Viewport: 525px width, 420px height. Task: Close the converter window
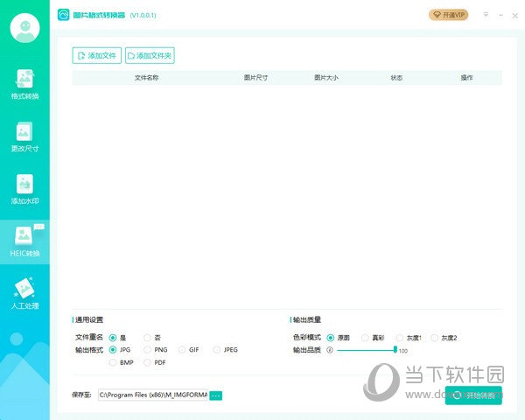point(515,16)
